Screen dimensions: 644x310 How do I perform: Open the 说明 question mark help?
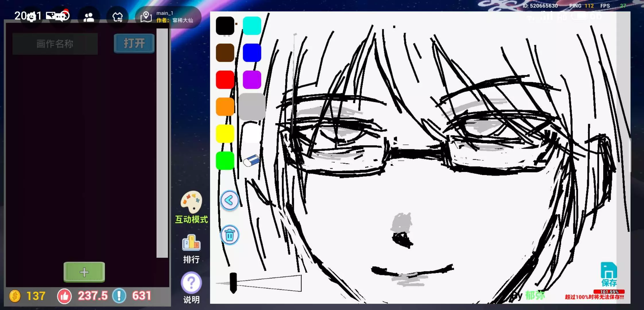point(191,283)
